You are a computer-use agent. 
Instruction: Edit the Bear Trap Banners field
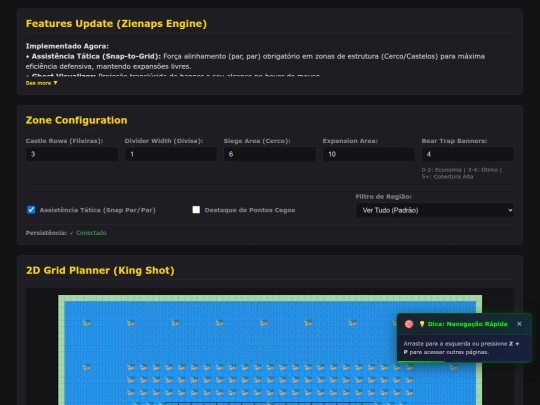pyautogui.click(x=468, y=154)
